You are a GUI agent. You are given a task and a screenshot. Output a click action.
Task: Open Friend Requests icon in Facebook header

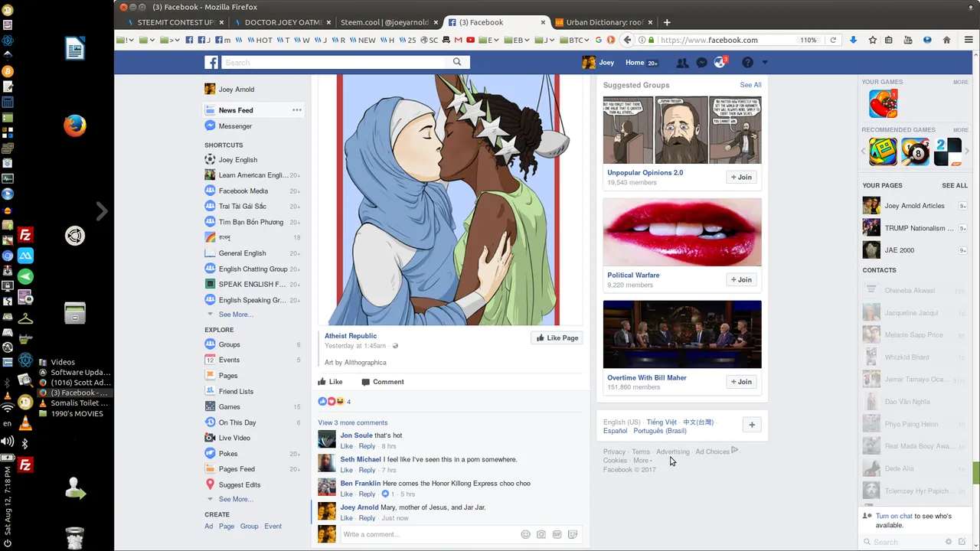tap(681, 63)
